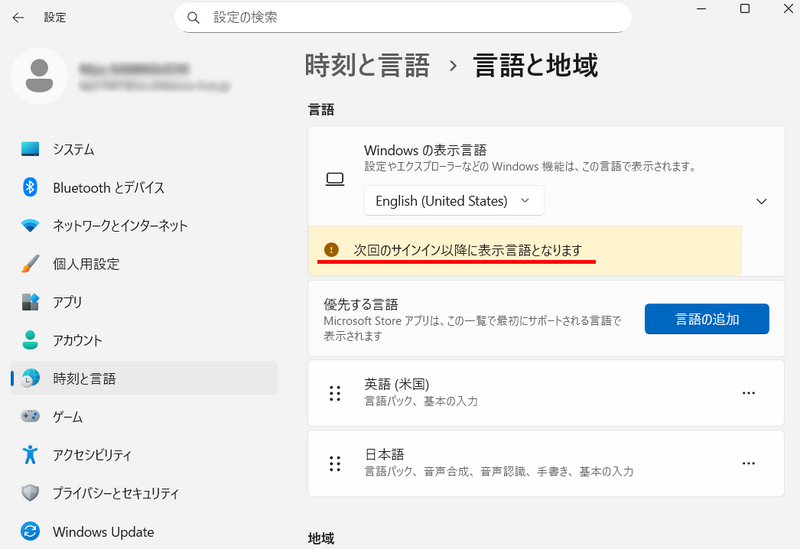Open more options for 日本語
Viewport: 800px width, 549px height.
click(748, 463)
